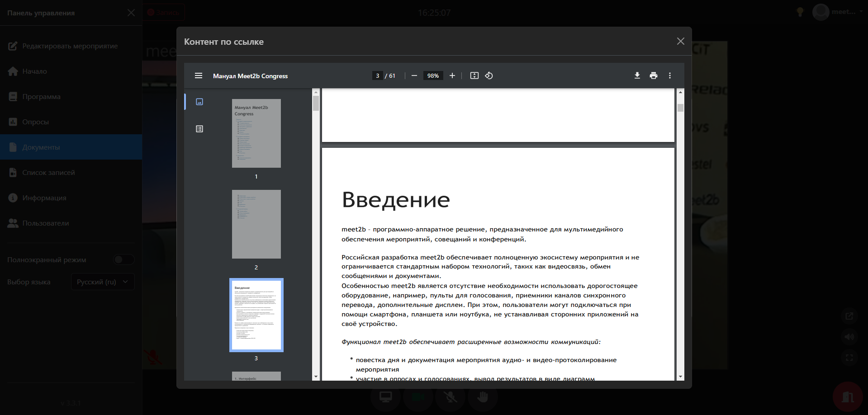Select the document outline view in PDF sidebar
Viewport: 868px width, 415px height.
click(x=199, y=128)
